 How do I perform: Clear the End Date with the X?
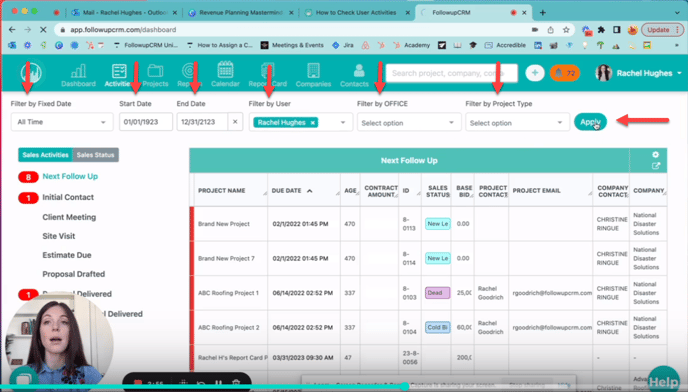pos(235,122)
